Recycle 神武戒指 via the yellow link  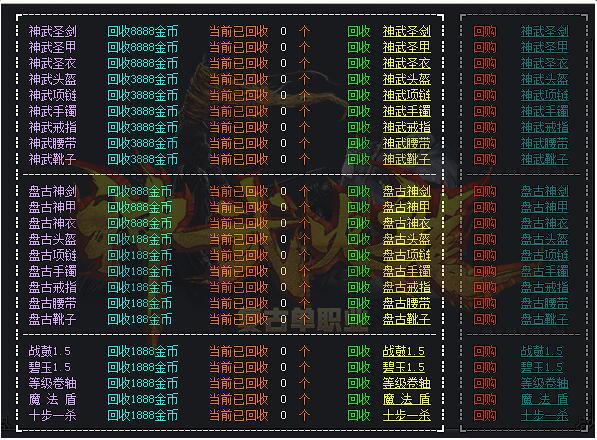(407, 127)
